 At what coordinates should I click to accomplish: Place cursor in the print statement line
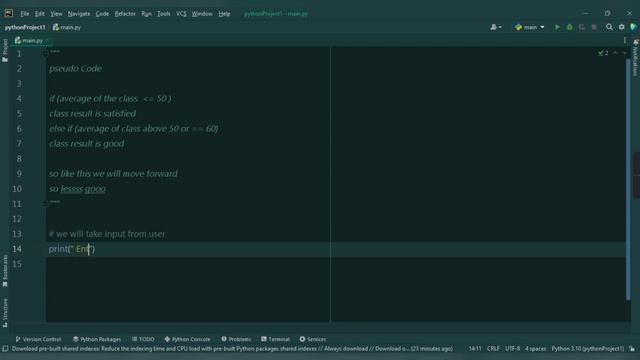tap(71, 249)
